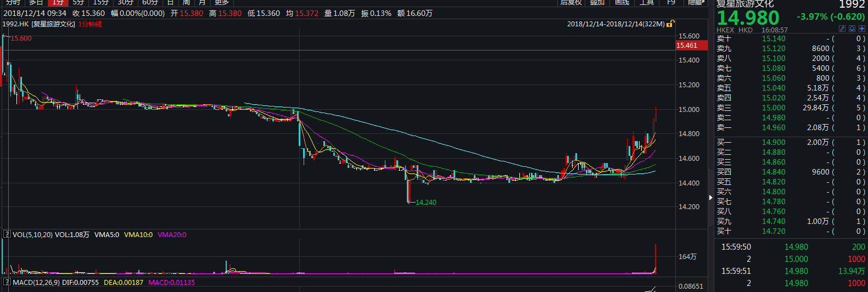The image size is (868, 292).
Task: Click the pencil edit icon under the quote
Action: pos(842,29)
